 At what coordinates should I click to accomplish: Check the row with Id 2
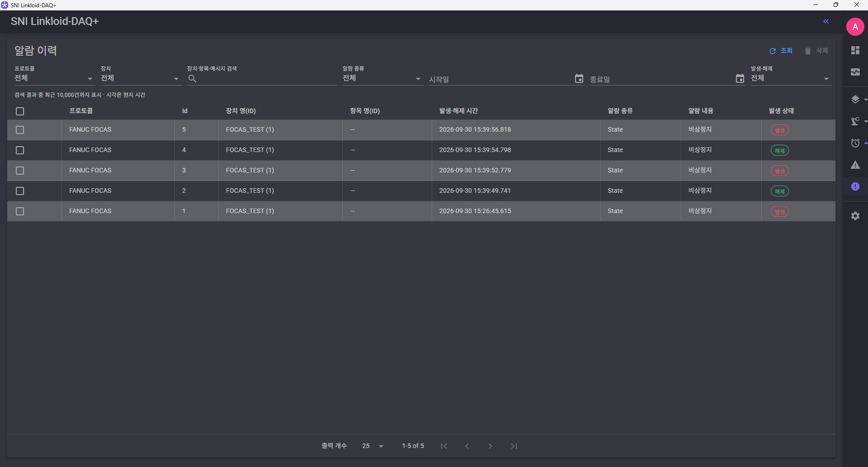pos(20,191)
